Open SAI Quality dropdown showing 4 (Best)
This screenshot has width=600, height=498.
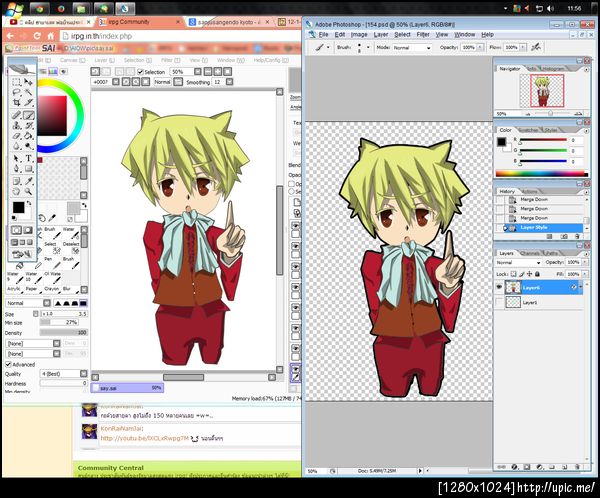click(83, 374)
